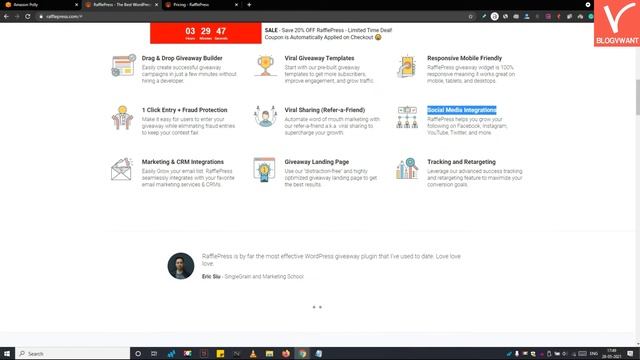Click the ENG language indicator in tray
640x360 pixels.
point(593,353)
